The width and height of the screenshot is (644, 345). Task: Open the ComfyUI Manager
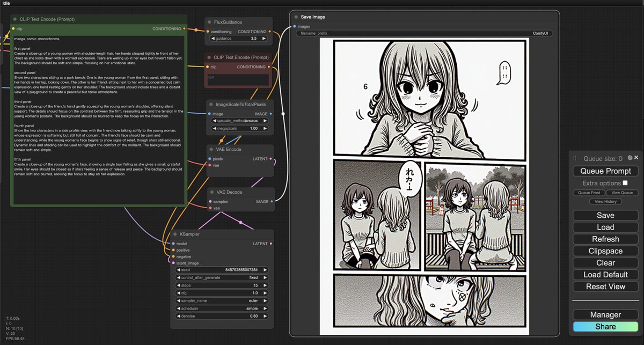pyautogui.click(x=605, y=315)
